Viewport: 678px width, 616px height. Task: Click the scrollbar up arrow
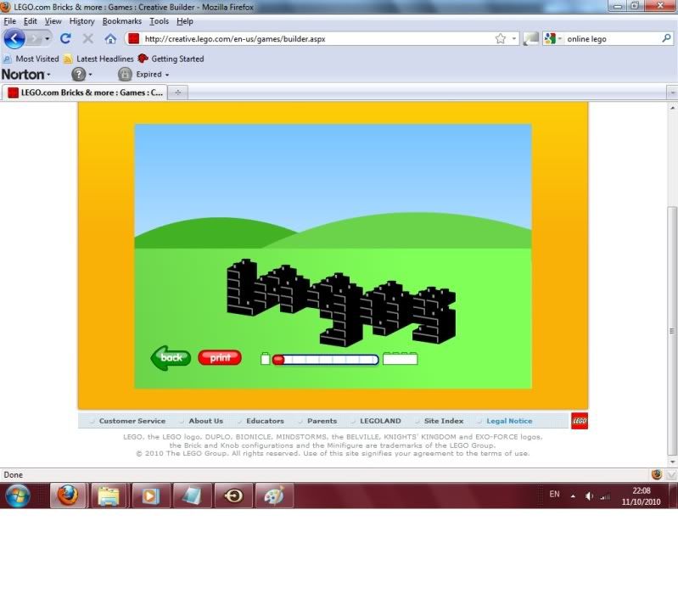pyautogui.click(x=672, y=108)
